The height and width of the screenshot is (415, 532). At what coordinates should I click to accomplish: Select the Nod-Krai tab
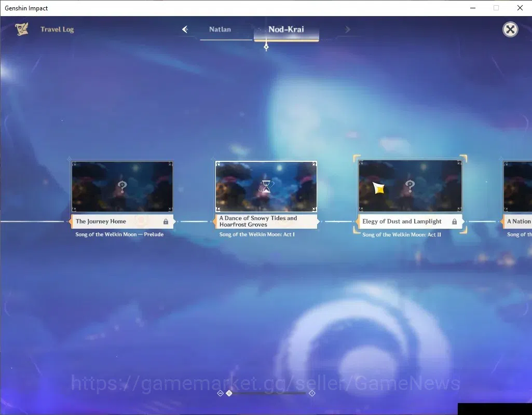pyautogui.click(x=286, y=30)
